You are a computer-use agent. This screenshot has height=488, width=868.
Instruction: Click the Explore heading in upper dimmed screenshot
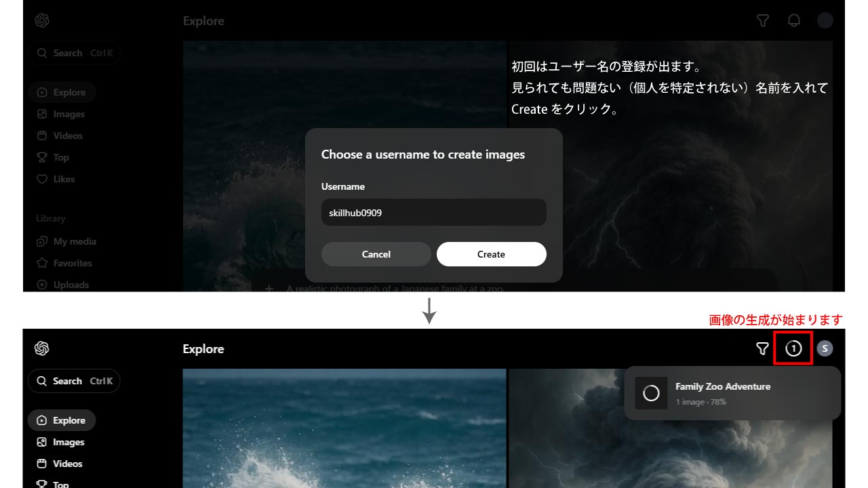point(203,21)
